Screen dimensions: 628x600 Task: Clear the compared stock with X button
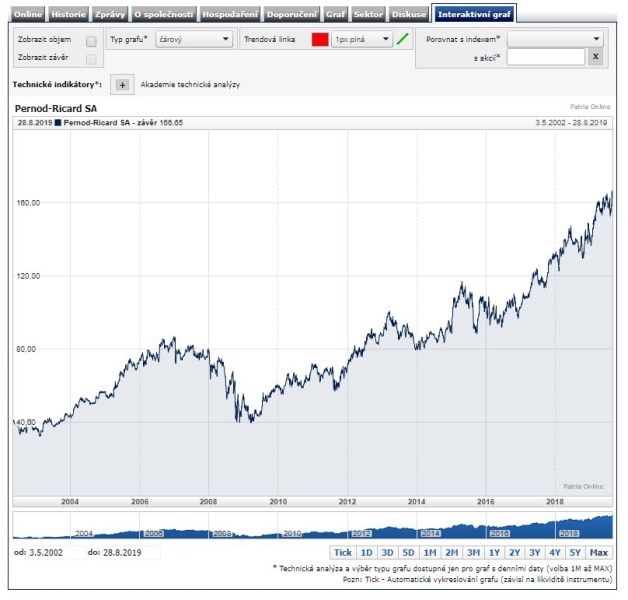pyautogui.click(x=594, y=57)
